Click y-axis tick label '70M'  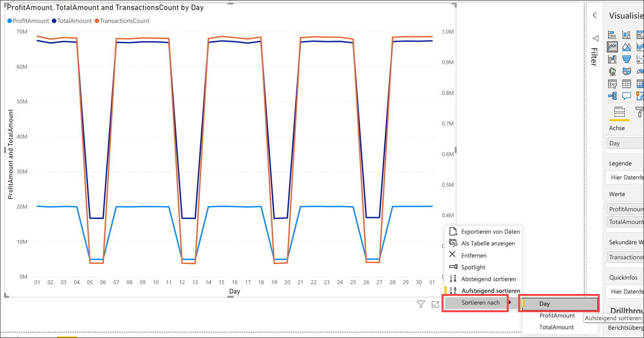[x=22, y=32]
